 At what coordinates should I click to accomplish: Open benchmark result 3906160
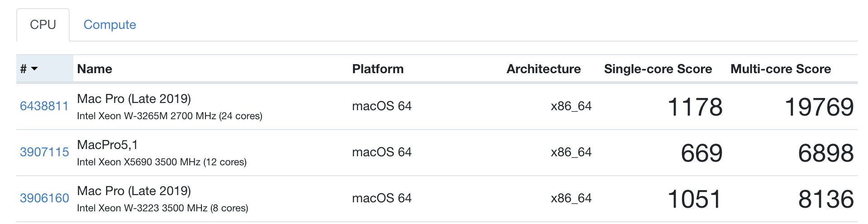tap(44, 198)
